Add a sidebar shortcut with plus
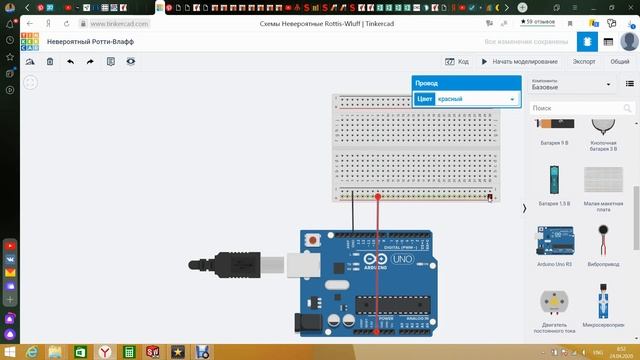 click(10, 300)
